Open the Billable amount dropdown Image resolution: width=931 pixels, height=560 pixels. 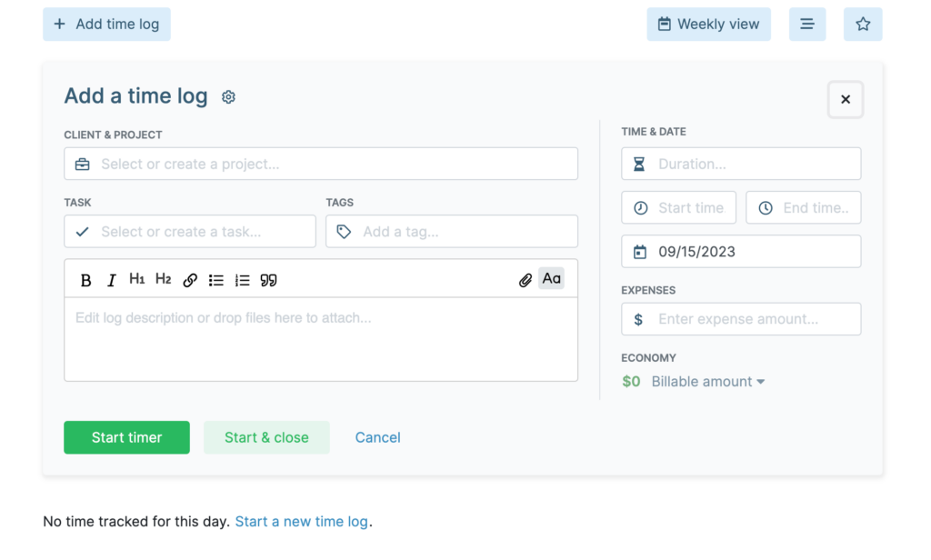(x=707, y=382)
